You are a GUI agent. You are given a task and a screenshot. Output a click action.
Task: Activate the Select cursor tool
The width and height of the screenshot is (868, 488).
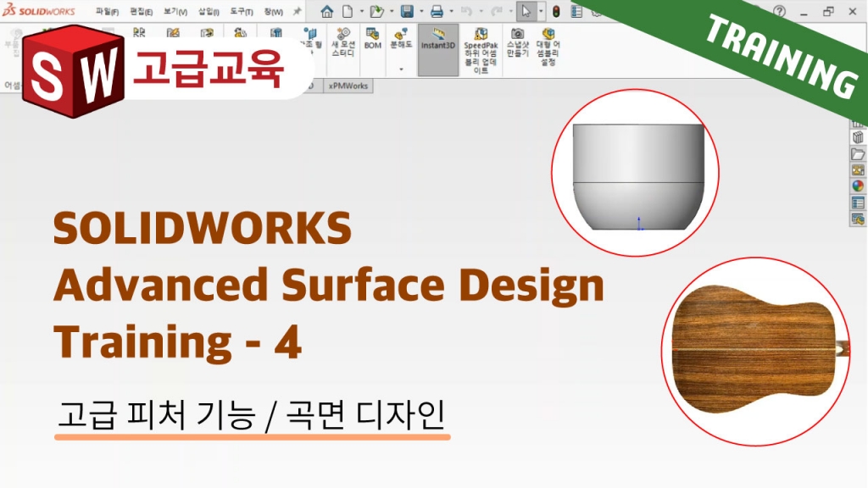pyautogui.click(x=526, y=11)
